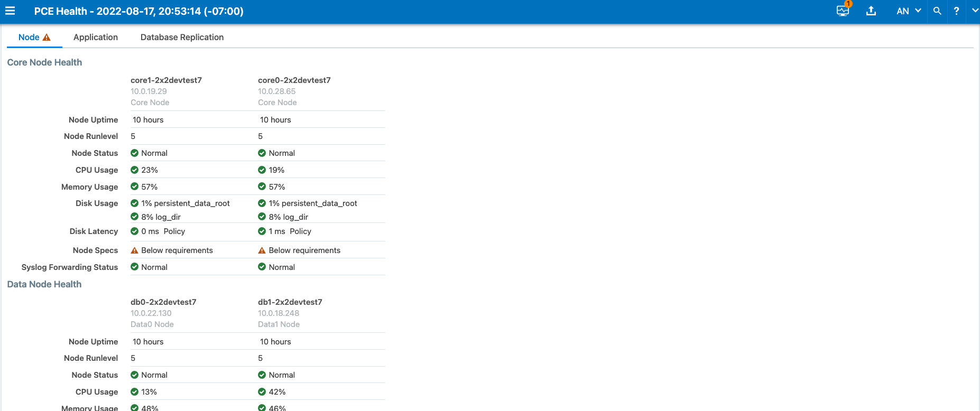The image size is (980, 411).
Task: Switch to the Application tab
Action: (96, 37)
